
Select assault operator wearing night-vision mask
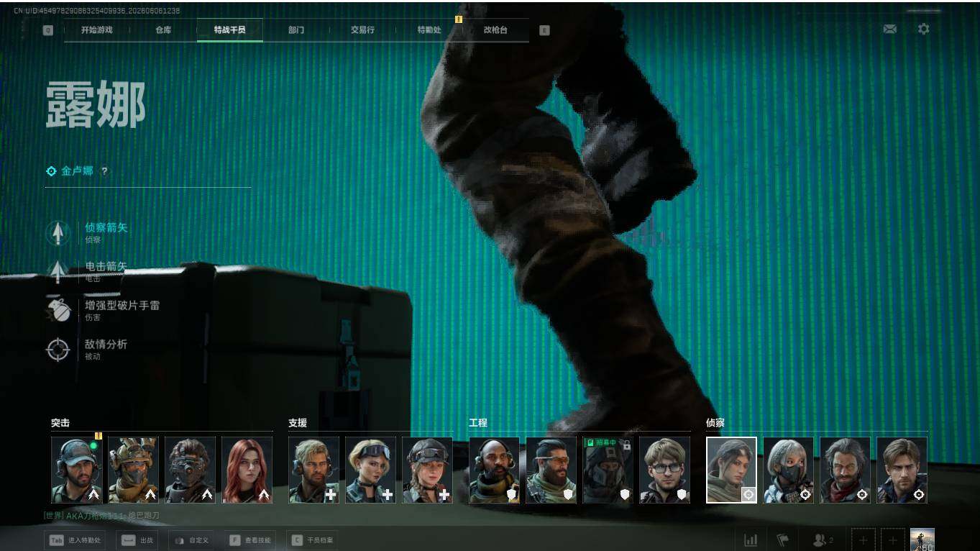(191, 470)
